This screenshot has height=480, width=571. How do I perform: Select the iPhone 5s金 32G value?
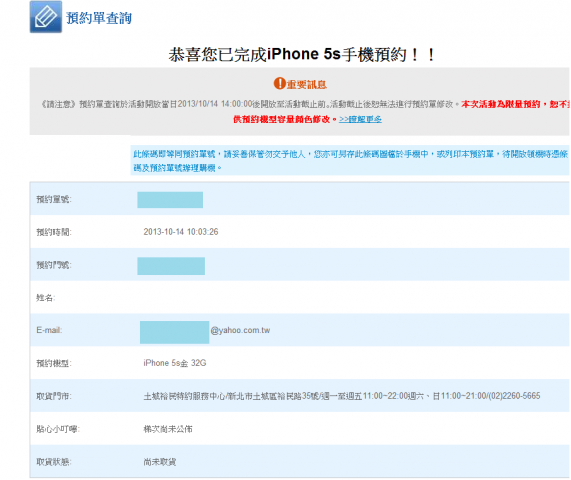coord(175,363)
